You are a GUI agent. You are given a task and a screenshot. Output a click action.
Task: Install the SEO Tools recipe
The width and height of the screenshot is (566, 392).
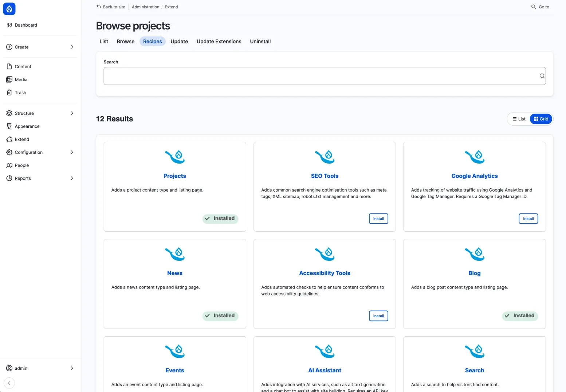[378, 219]
